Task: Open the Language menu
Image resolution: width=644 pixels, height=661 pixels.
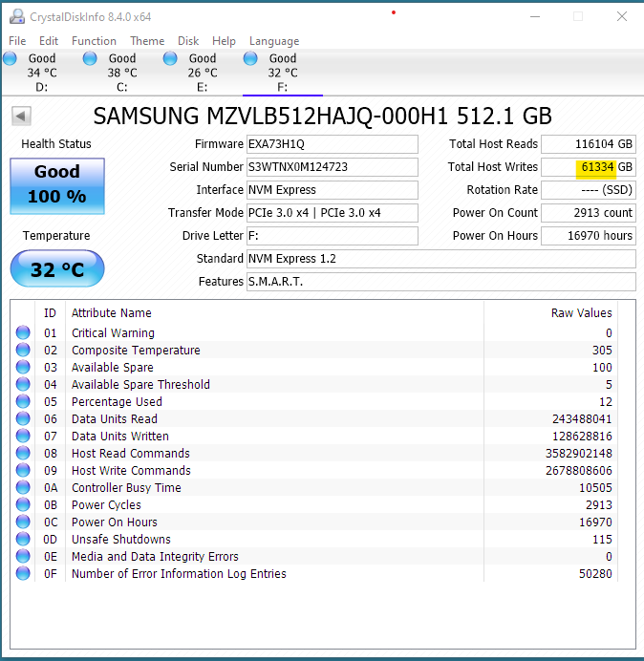Action: (x=274, y=41)
